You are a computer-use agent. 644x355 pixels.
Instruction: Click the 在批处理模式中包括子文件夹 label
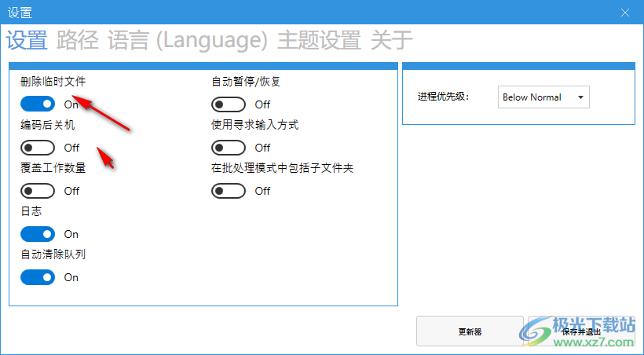pyautogui.click(x=282, y=168)
